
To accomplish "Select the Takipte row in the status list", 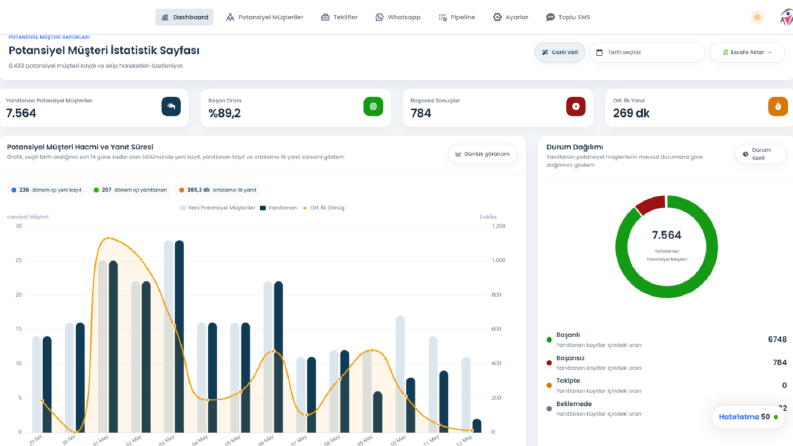I will 667,385.
